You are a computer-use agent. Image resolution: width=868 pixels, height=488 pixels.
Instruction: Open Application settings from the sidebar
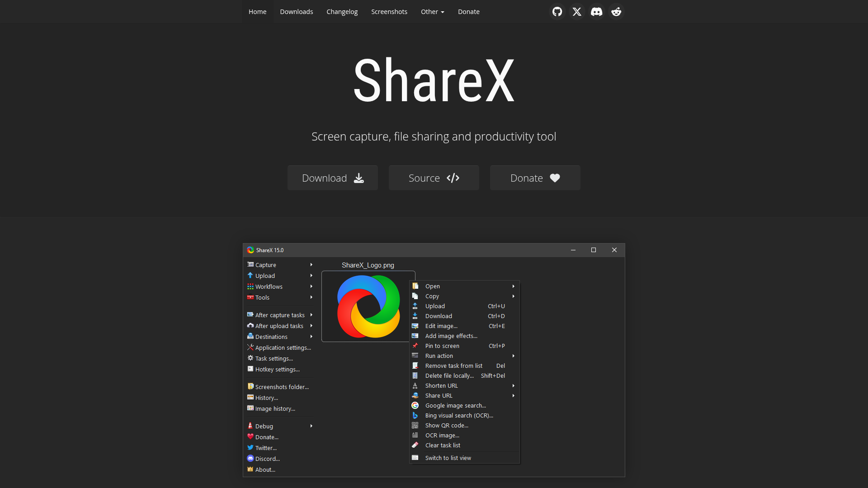coord(282,347)
